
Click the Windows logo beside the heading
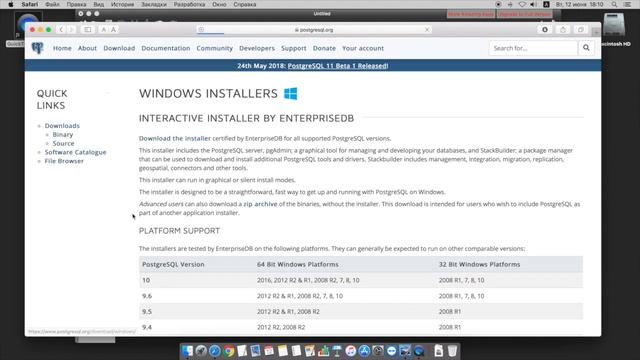(291, 93)
